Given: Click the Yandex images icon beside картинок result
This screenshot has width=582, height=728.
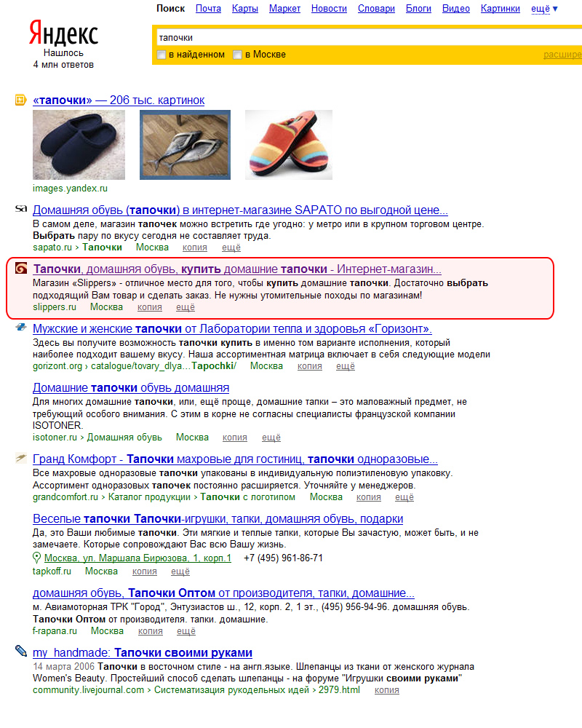Looking at the screenshot, I should tap(21, 100).
